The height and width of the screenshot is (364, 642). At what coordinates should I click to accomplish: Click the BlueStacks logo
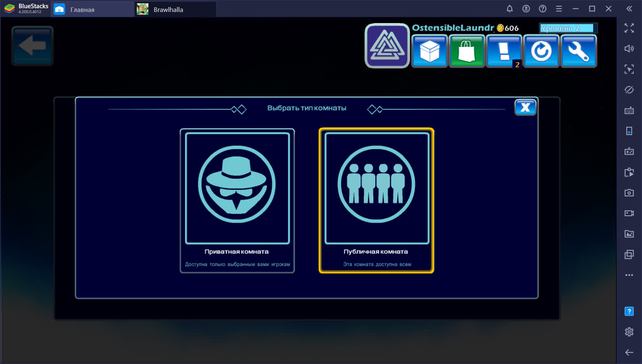tap(9, 9)
